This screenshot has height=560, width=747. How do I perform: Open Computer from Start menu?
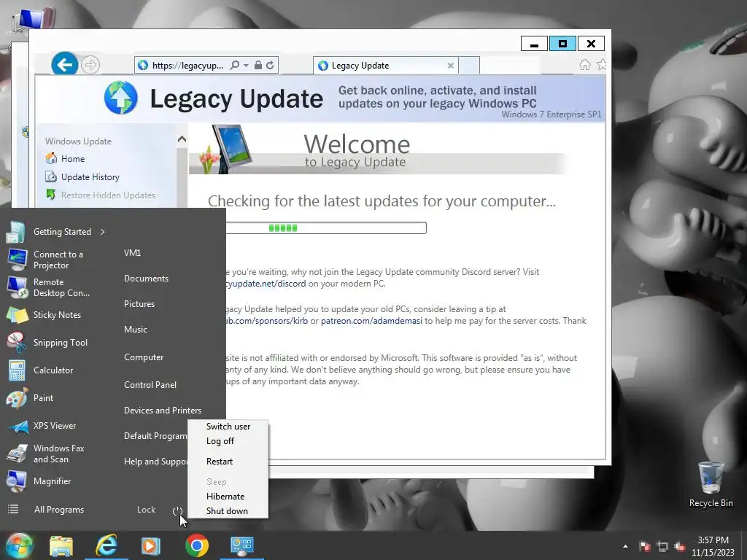click(144, 357)
